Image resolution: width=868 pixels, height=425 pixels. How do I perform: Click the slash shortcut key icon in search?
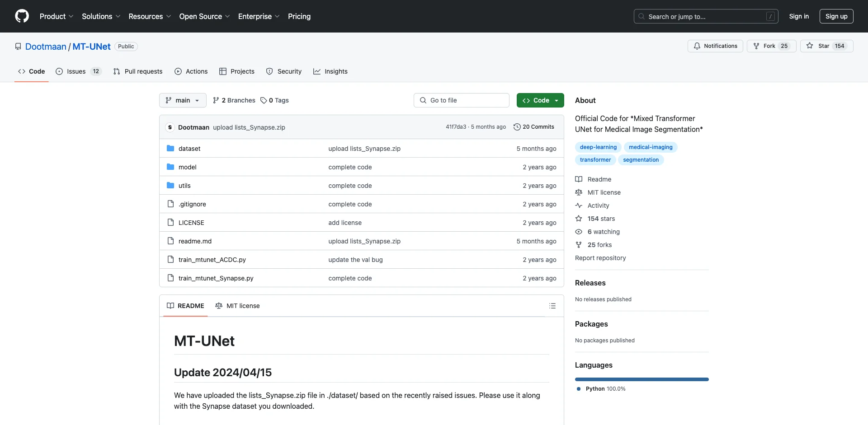(x=771, y=16)
